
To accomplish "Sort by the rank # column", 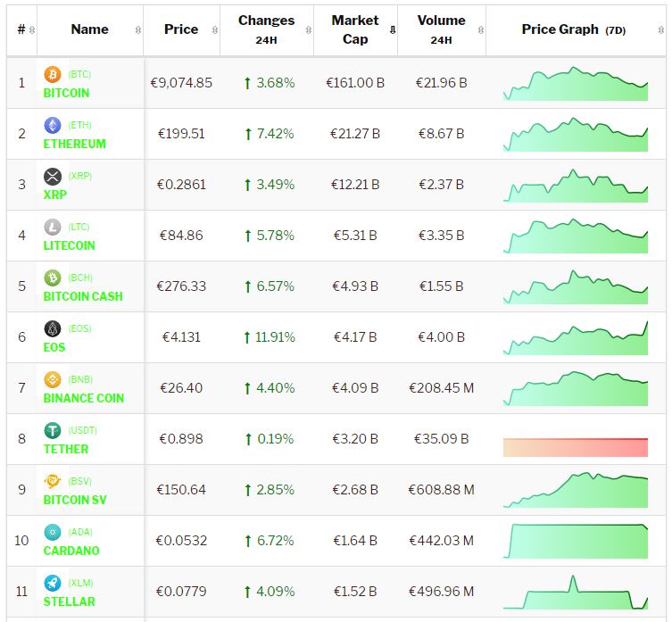I will point(21,29).
